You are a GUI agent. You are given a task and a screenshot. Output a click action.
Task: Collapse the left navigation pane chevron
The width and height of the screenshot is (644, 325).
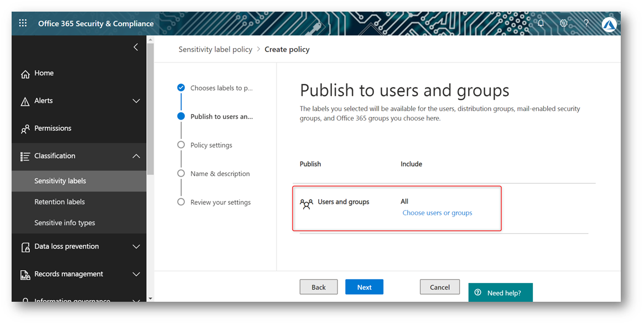point(136,48)
